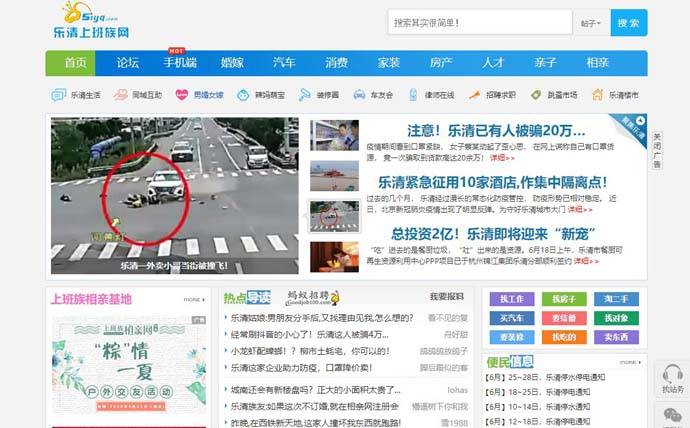Click the car icon for 车友会
The height and width of the screenshot is (428, 690).
tap(360, 95)
